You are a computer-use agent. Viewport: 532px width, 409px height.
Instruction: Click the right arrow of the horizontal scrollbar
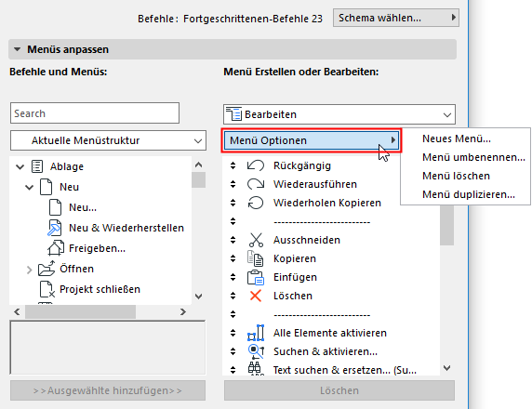click(183, 311)
